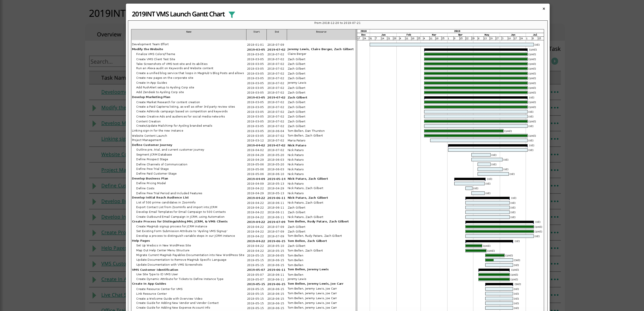Click the '2019-01-01' start date cell
The width and height of the screenshot is (644, 311).
click(255, 45)
